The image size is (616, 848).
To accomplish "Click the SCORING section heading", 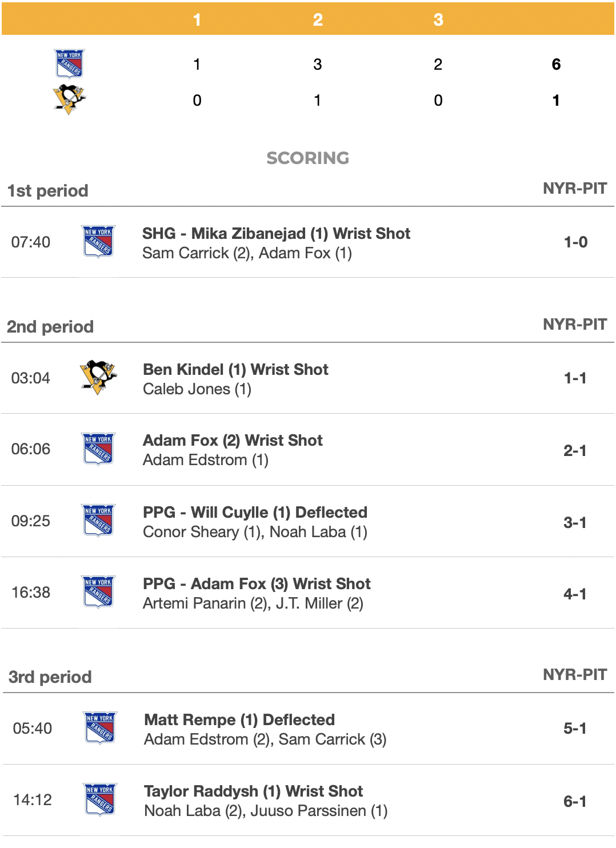I will tap(307, 158).
